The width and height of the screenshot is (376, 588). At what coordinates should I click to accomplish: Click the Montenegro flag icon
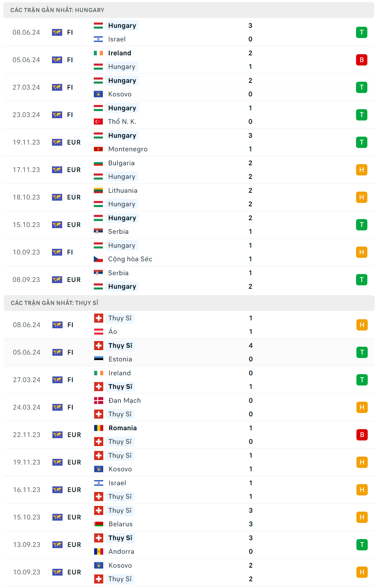pyautogui.click(x=98, y=149)
